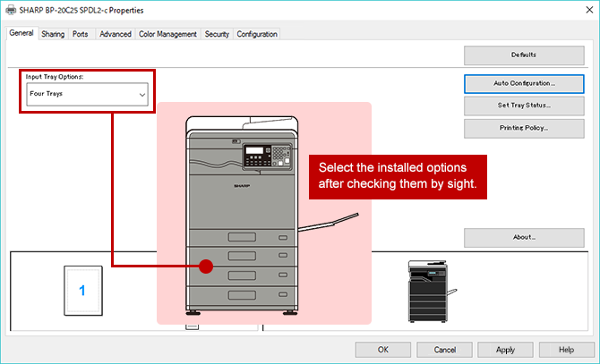This screenshot has height=364, width=600.
Task: Select the Color Management tab
Action: click(167, 34)
